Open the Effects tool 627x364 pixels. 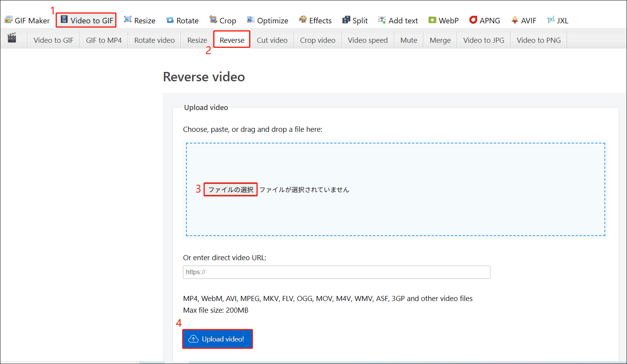315,20
